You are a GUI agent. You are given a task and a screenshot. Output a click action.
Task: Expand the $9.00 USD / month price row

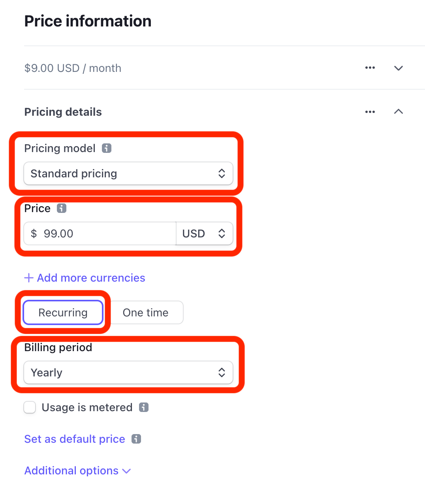399,68
